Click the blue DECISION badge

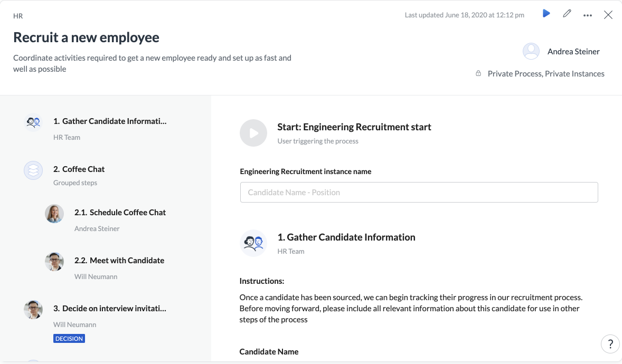point(69,338)
